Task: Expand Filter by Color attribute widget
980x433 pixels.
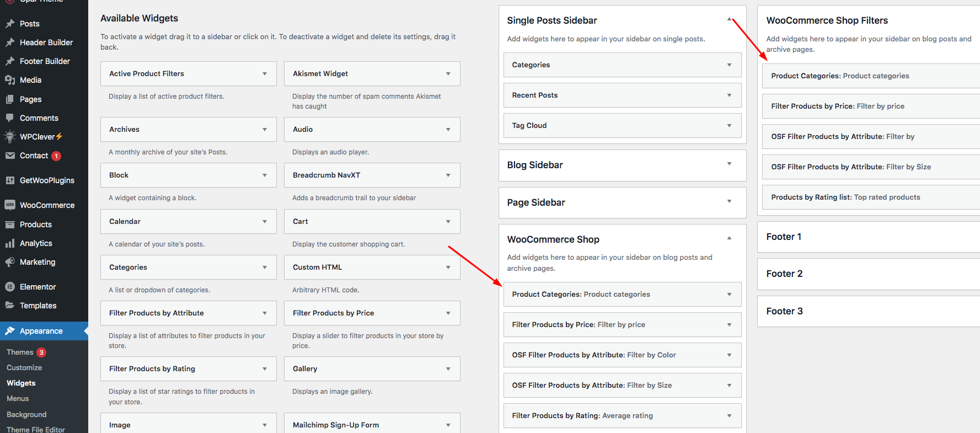Action: (729, 355)
